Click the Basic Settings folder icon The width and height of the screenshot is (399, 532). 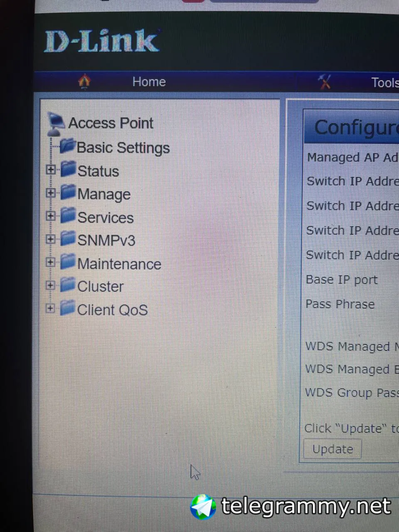tap(67, 146)
